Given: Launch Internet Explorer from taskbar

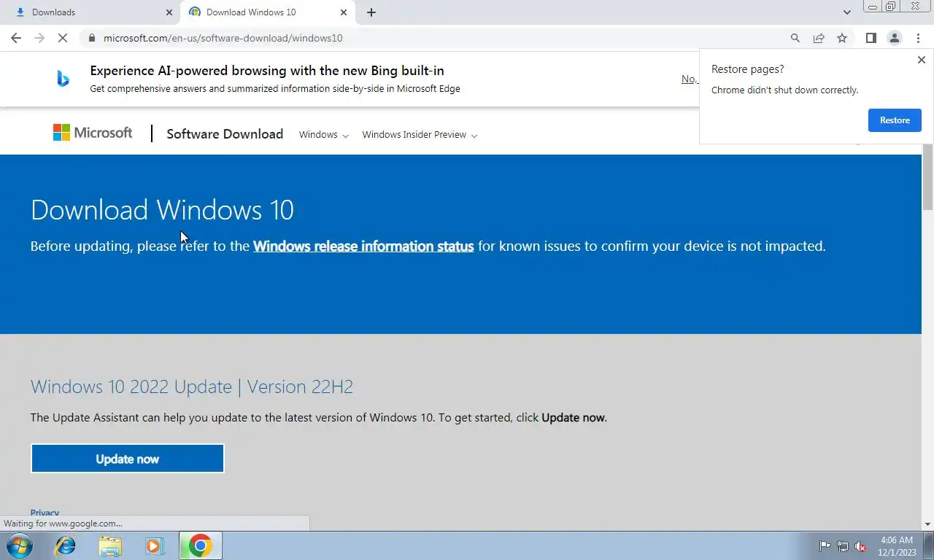Looking at the screenshot, I should point(66,545).
